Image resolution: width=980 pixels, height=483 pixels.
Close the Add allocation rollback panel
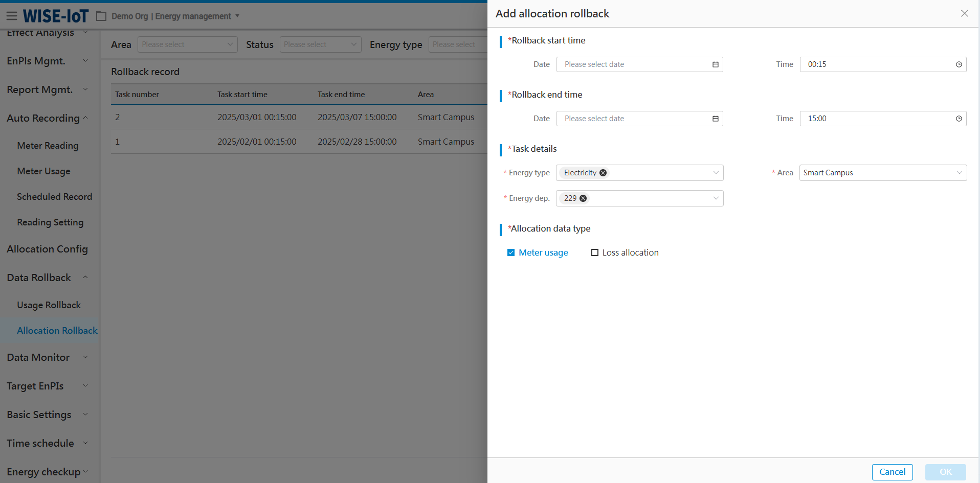tap(964, 14)
